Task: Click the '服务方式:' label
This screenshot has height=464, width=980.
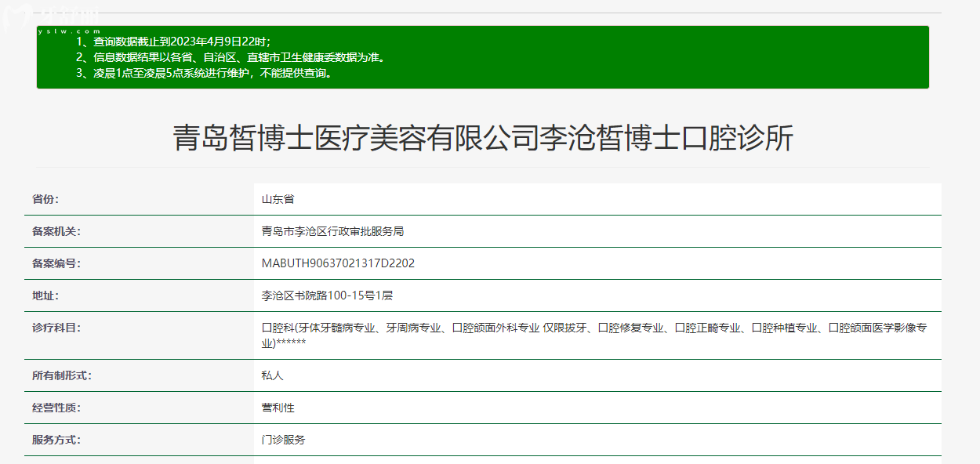Action: point(56,440)
